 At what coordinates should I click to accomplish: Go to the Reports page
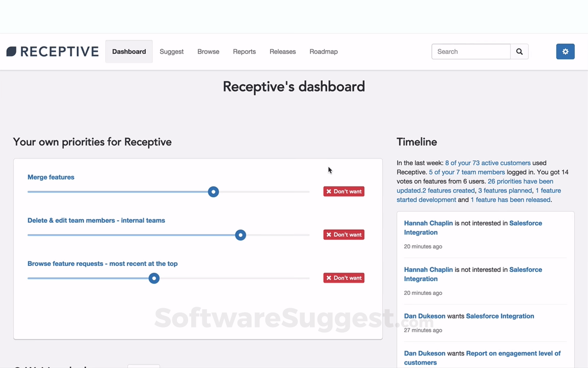point(244,52)
